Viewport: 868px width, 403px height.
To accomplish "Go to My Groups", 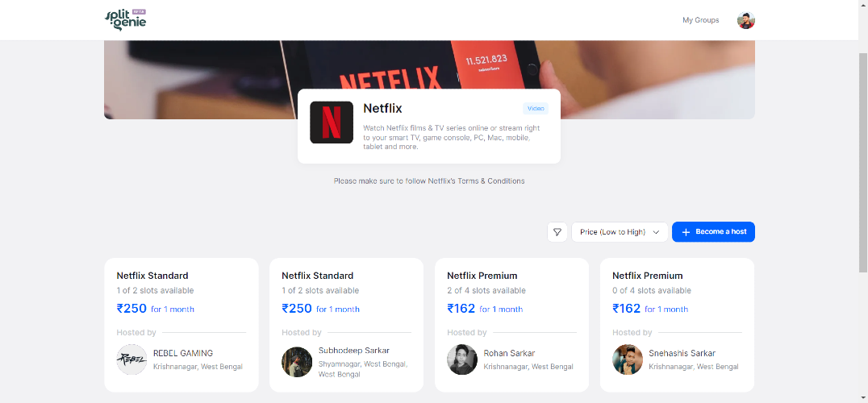I will pos(701,20).
